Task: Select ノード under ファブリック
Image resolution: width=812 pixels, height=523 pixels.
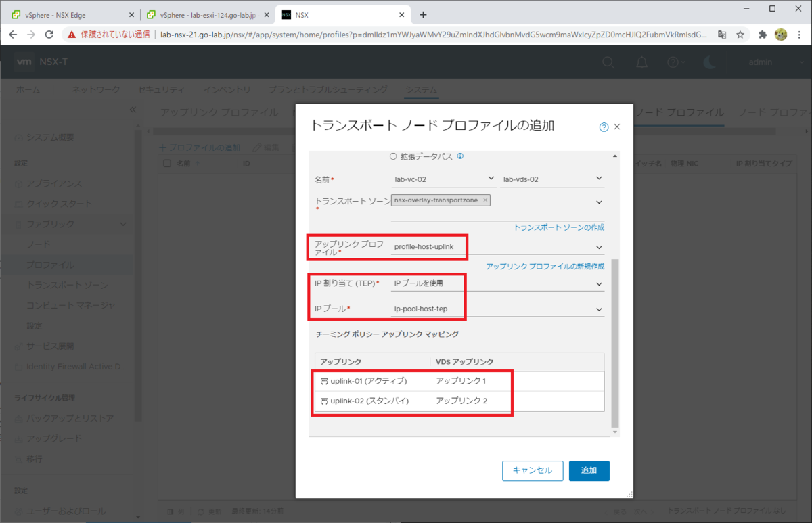Action: [x=38, y=244]
